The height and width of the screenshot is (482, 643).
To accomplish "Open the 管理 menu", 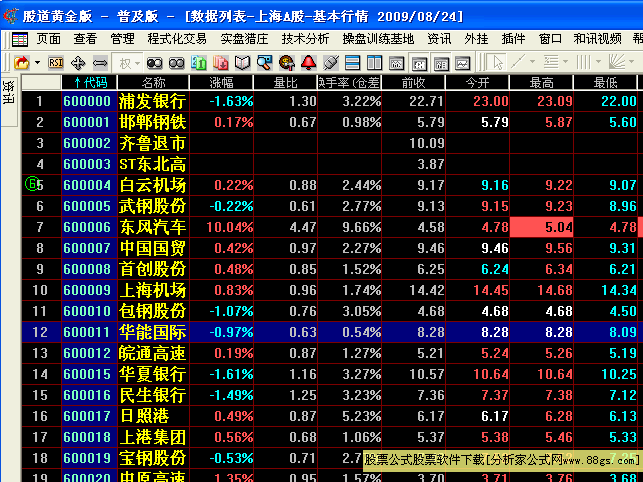I will coord(122,39).
